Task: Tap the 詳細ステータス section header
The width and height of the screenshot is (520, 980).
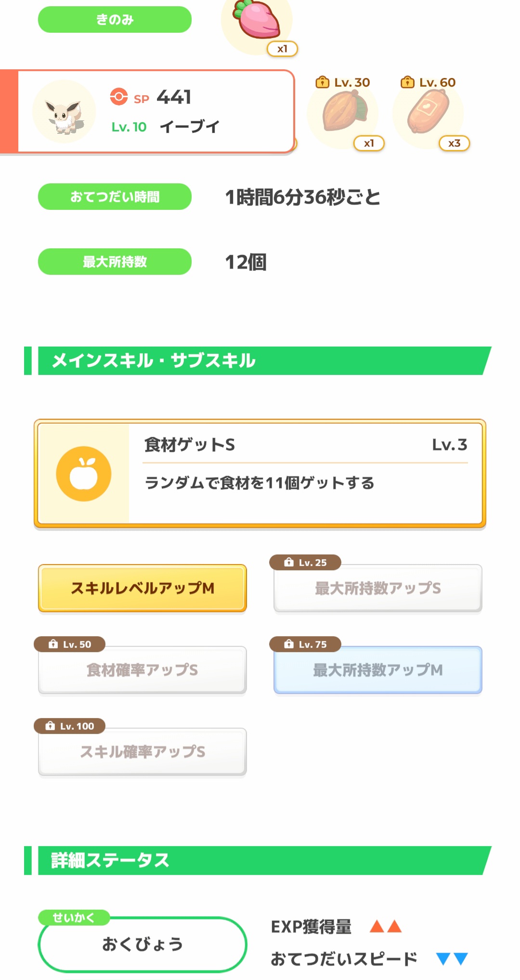Action: 260,860
